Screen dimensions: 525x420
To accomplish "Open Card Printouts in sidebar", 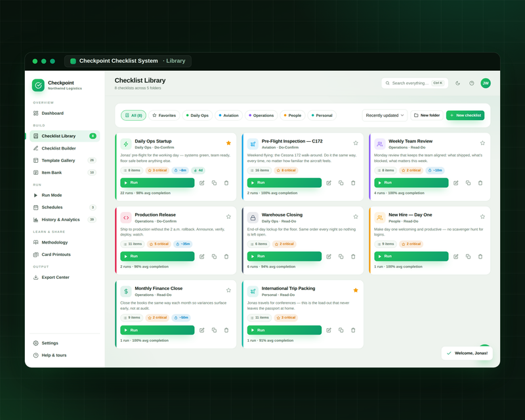I will [64, 255].
